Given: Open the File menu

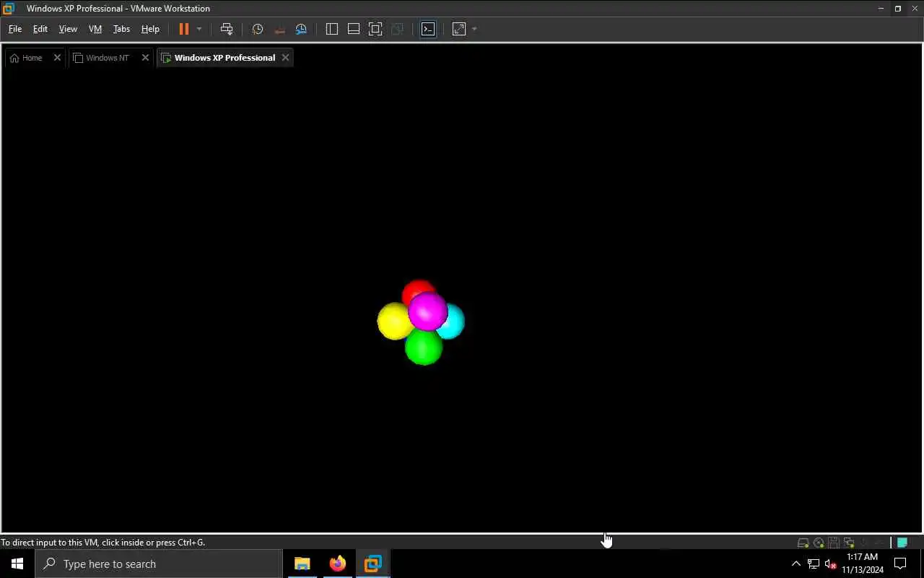Looking at the screenshot, I should pyautogui.click(x=14, y=29).
